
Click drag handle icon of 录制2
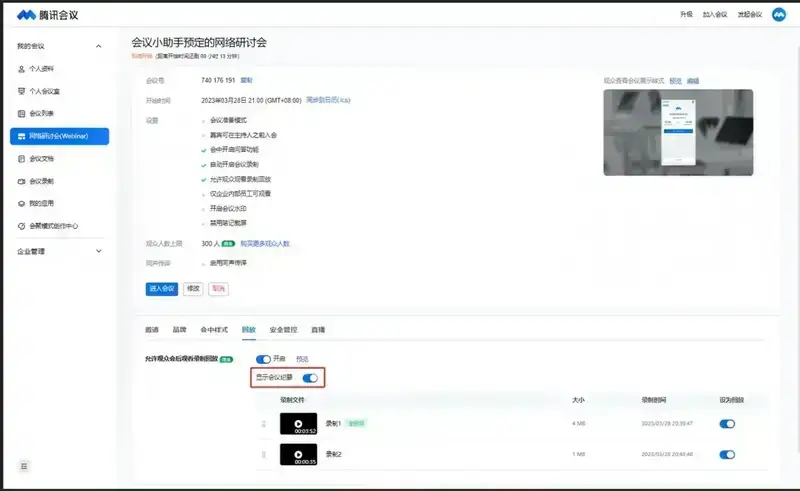[264, 454]
